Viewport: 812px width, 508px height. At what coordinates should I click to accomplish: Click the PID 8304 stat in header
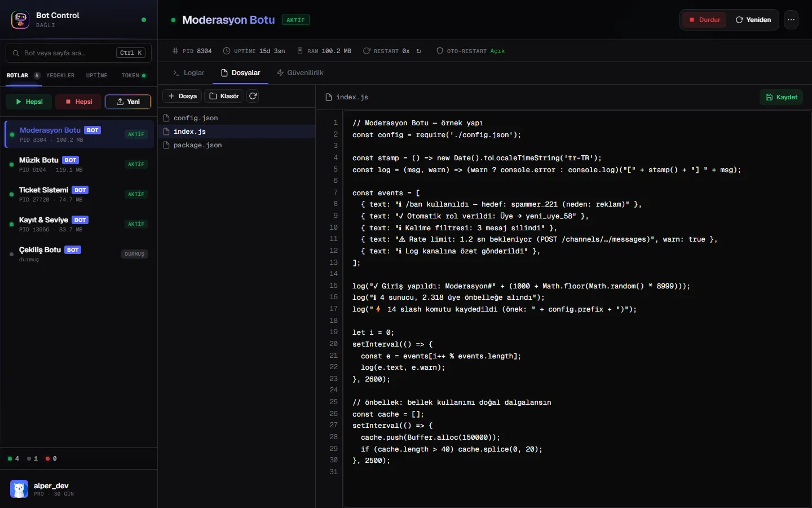click(x=192, y=51)
